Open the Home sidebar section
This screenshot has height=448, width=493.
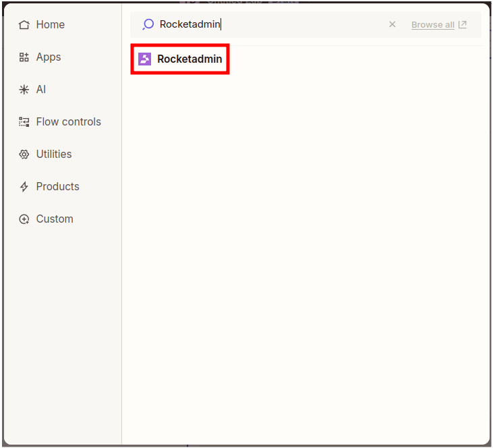(42, 24)
